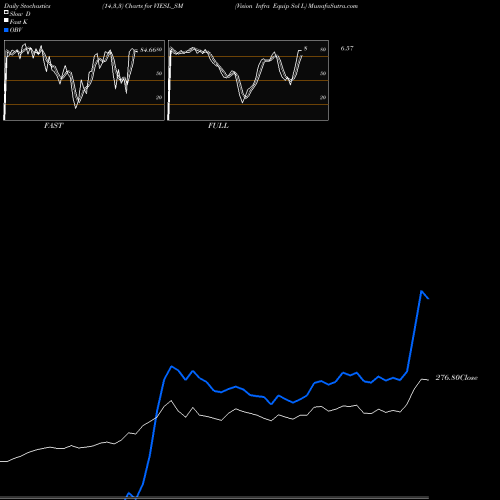This screenshot has width=500, height=500.
Task: Click the Slow D legend swatch
Action: tap(6, 12)
